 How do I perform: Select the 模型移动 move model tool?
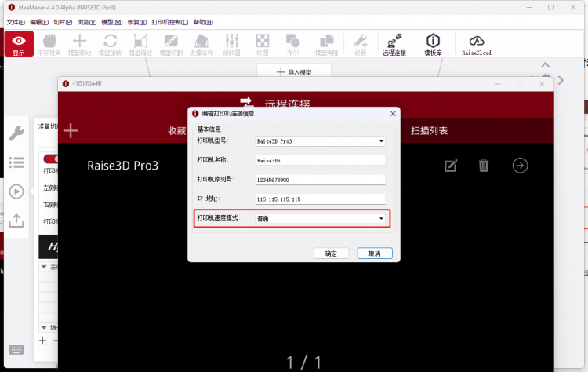point(79,45)
